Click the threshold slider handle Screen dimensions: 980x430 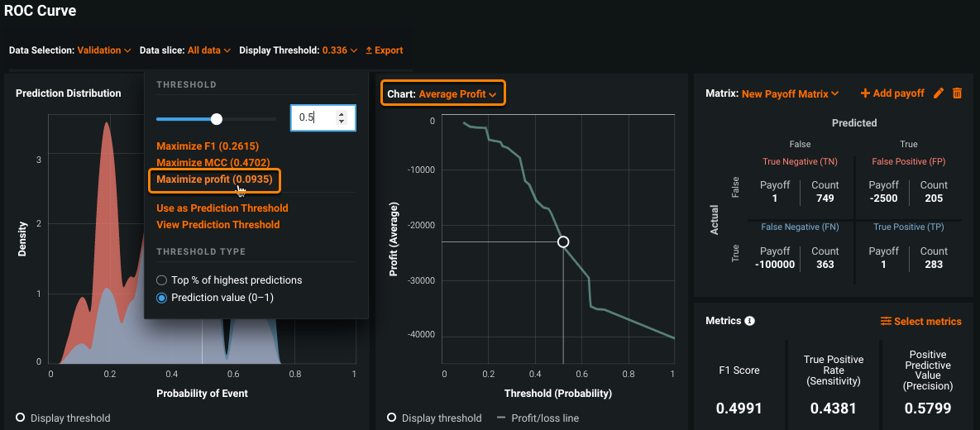tap(217, 119)
